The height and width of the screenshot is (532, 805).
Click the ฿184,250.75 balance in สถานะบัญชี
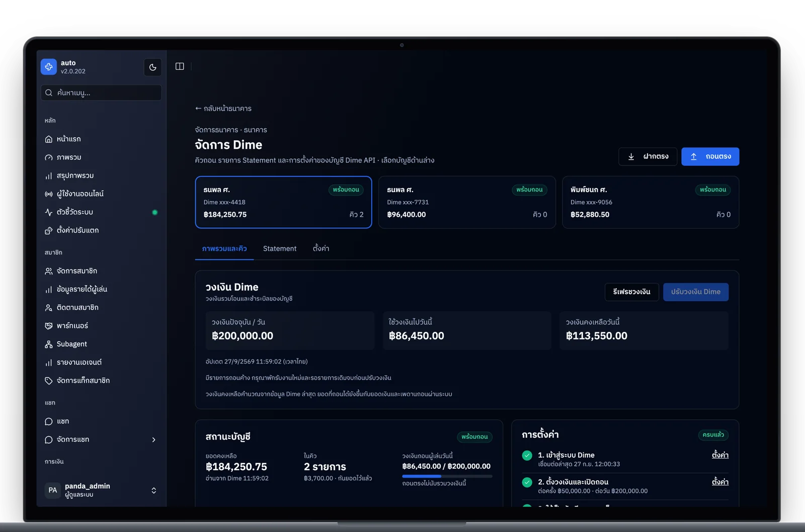[x=236, y=467]
